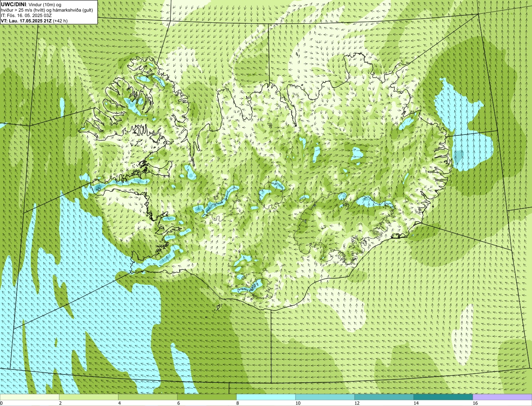Click the 2–4 m/s light yellow-green legend swatch
532x406 pixels.
pos(89,397)
